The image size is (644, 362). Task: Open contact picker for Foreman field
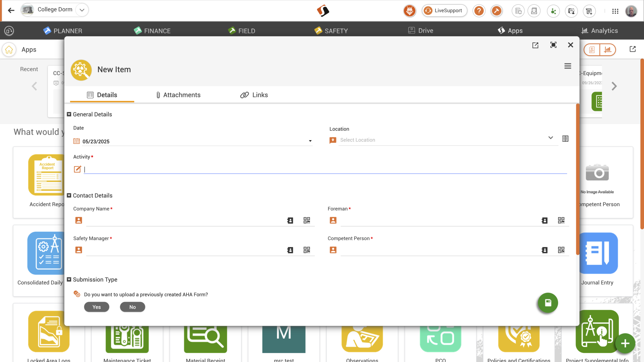click(544, 220)
